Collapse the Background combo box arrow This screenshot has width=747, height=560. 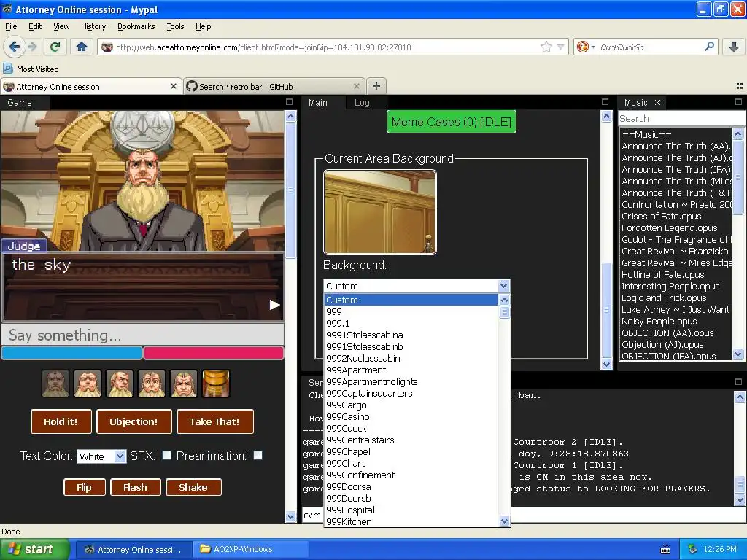503,286
